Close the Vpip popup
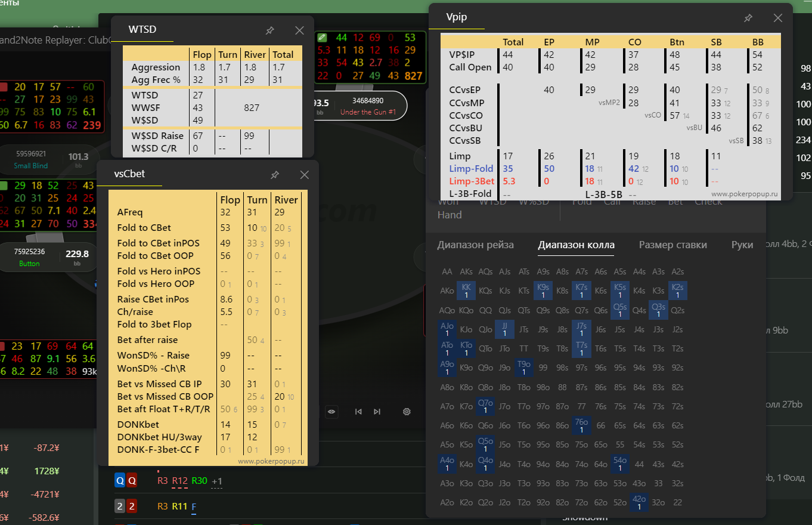The image size is (812, 525). click(778, 18)
